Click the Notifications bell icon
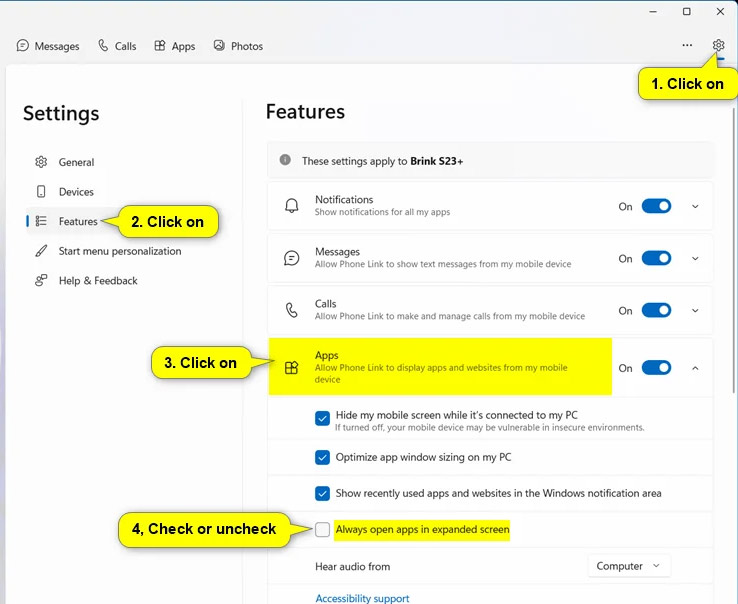Image resolution: width=738 pixels, height=604 pixels. (x=291, y=206)
